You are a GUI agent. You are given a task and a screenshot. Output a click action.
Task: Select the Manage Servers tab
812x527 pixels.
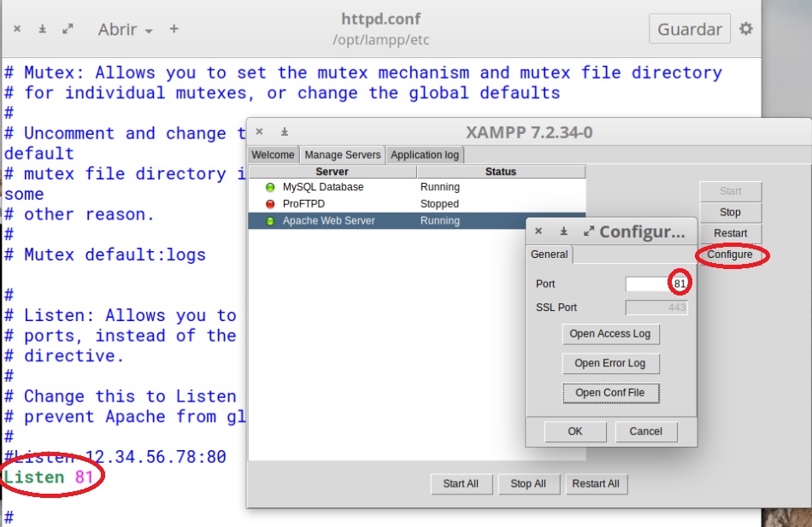click(342, 155)
